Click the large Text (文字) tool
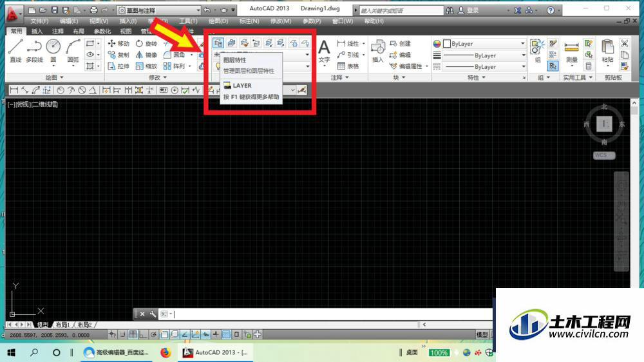This screenshot has height=362, width=644. coord(324,52)
